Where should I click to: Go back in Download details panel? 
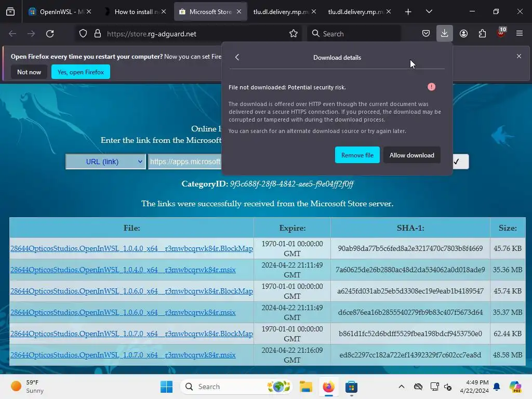(x=237, y=57)
